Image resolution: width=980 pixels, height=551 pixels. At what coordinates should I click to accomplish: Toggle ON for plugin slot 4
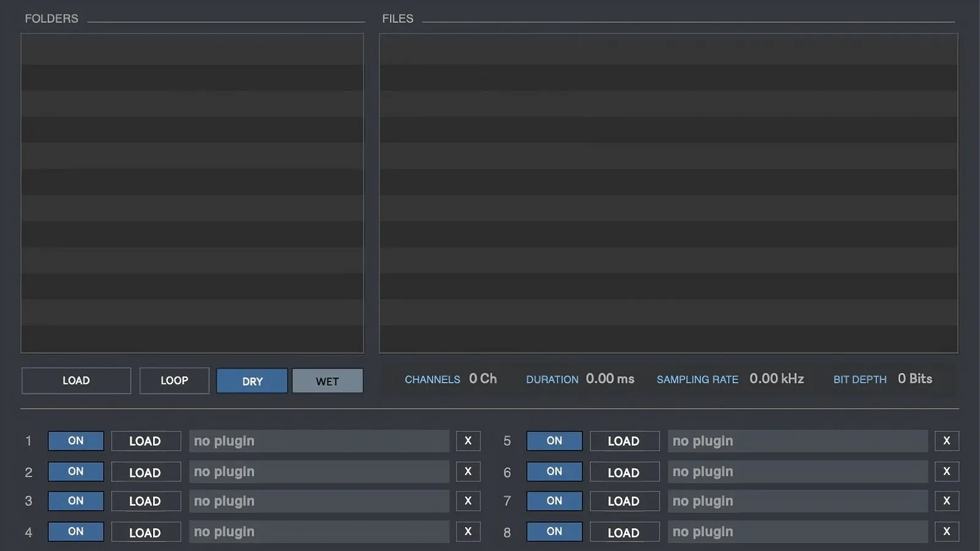tap(76, 531)
